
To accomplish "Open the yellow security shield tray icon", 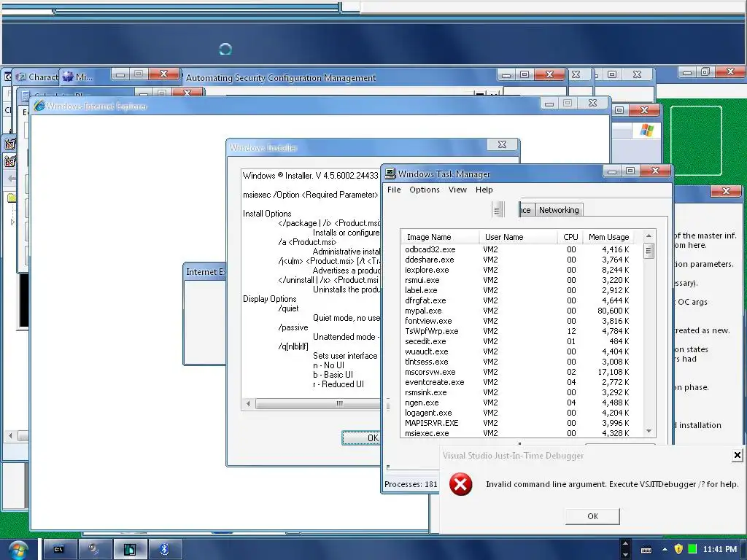I will [679, 549].
